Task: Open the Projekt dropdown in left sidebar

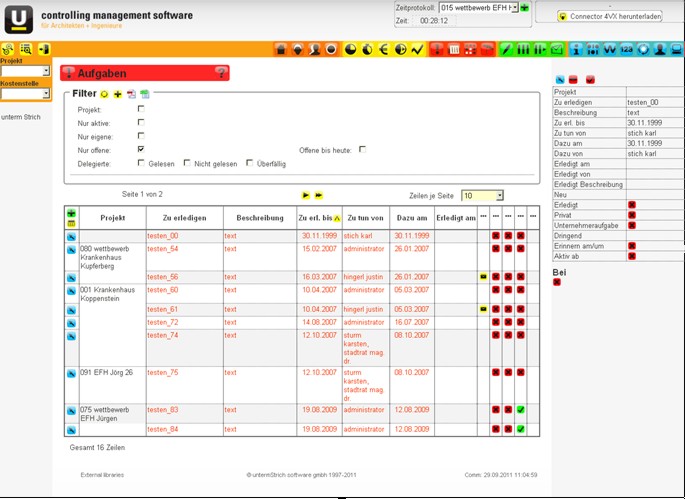Action: 25,71
